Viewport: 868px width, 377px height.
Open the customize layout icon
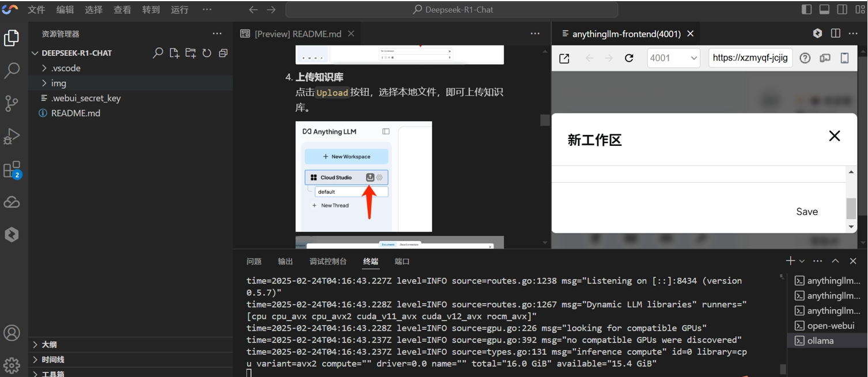(x=859, y=10)
